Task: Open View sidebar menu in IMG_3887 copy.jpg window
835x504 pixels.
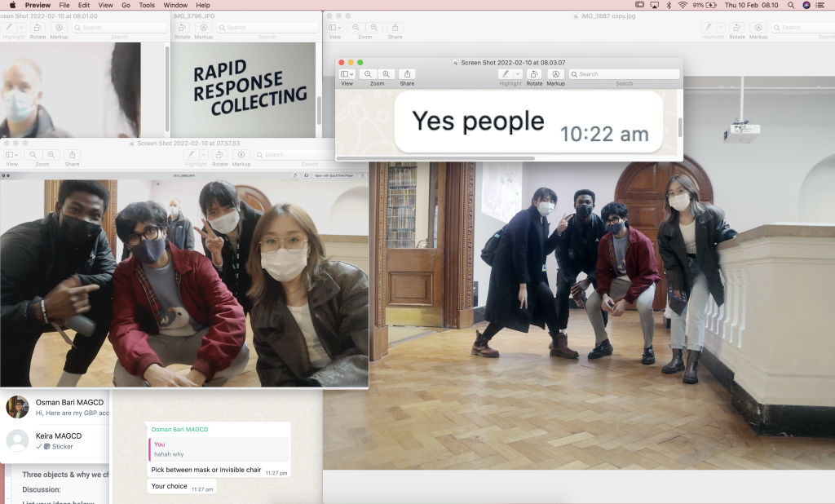Action: point(334,27)
